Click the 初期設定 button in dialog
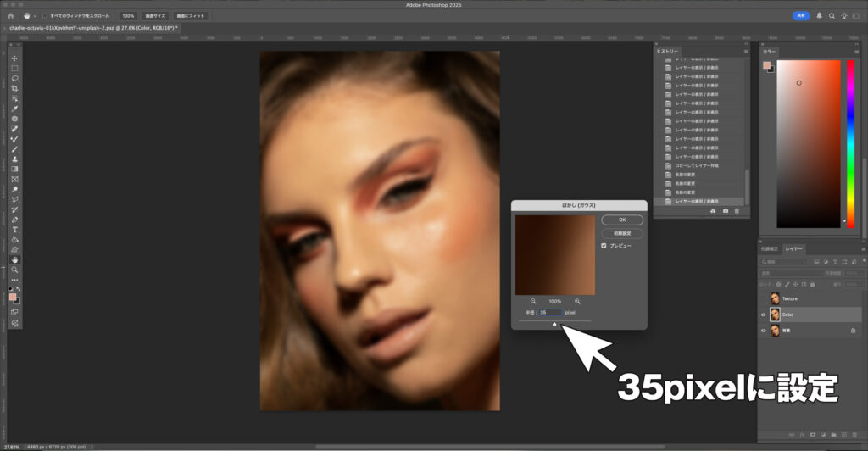 (622, 233)
